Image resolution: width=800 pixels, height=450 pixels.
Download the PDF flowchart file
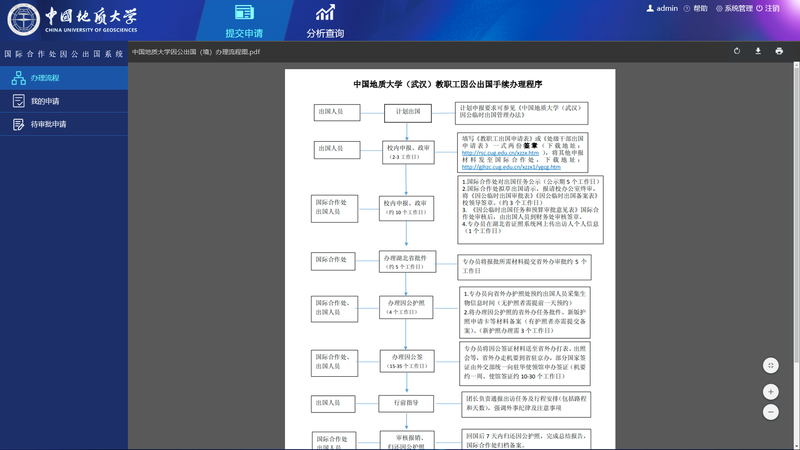[758, 51]
